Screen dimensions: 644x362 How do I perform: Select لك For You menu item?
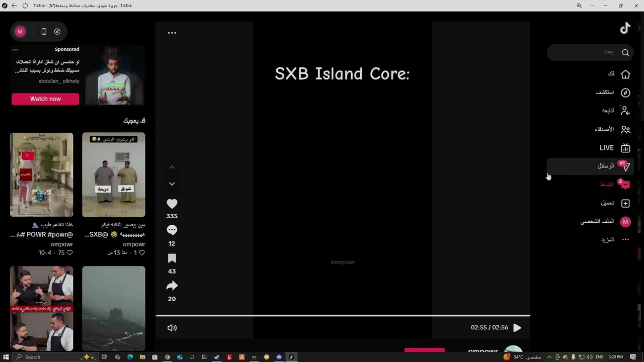click(611, 74)
